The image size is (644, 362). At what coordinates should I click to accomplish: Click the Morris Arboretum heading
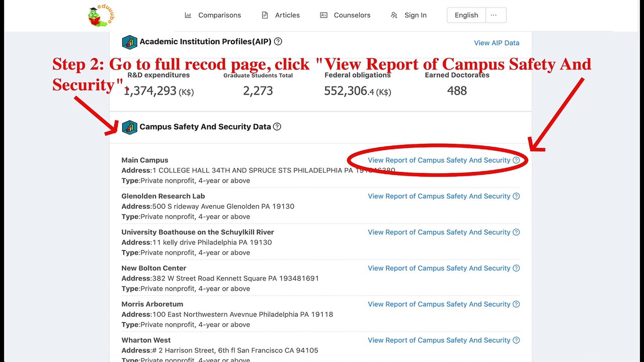click(x=152, y=304)
